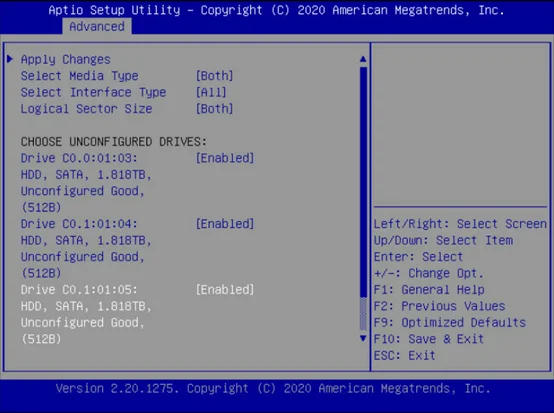
Task: Change Logical Sector Size [Both] value
Action: coord(214,109)
